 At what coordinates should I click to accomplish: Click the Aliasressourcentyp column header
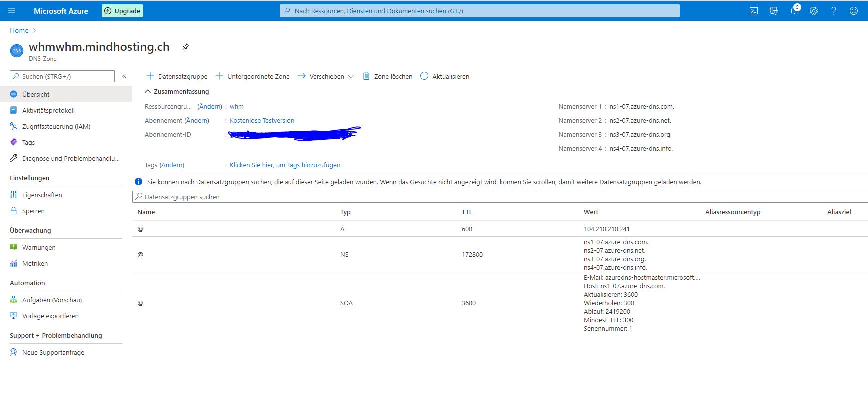pos(733,212)
